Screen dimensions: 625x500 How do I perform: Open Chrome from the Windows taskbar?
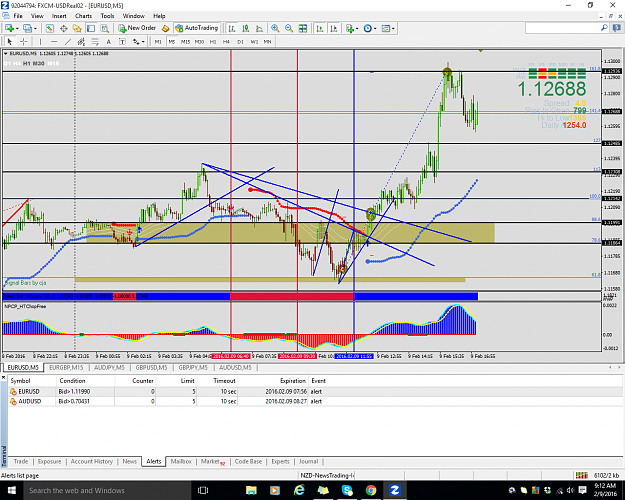click(371, 490)
